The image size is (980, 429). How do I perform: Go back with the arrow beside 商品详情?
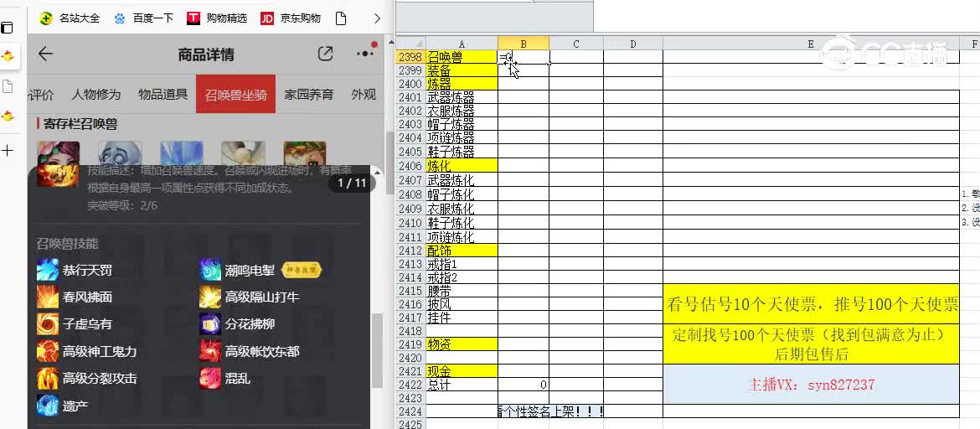coord(45,54)
